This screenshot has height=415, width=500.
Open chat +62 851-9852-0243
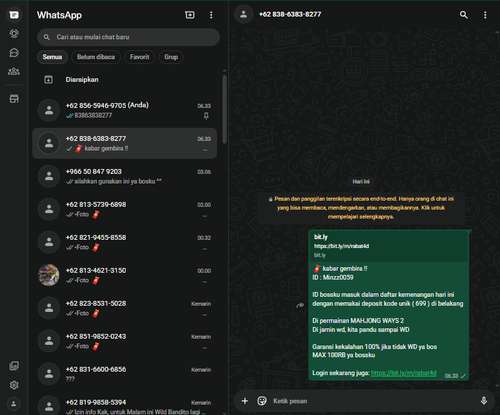click(125, 341)
